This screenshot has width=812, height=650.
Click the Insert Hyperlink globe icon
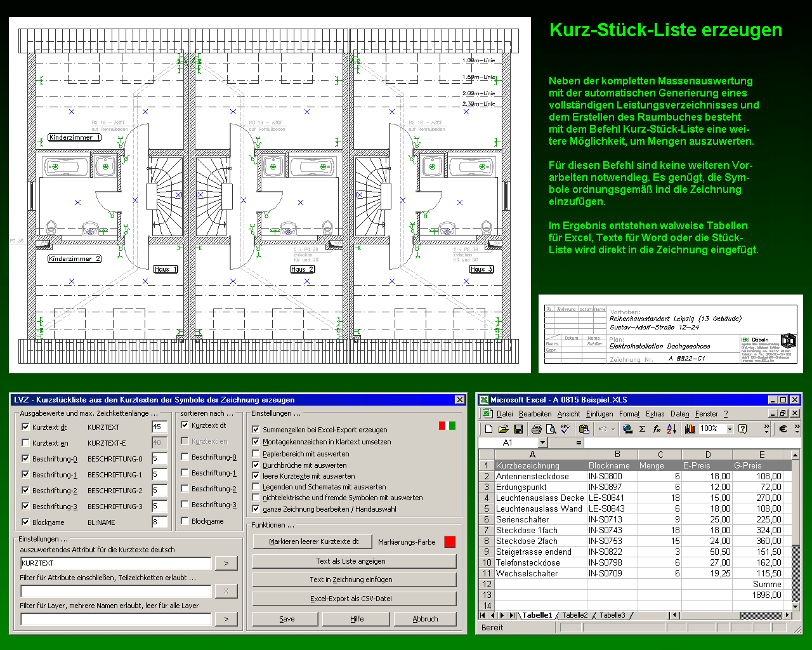[x=627, y=429]
